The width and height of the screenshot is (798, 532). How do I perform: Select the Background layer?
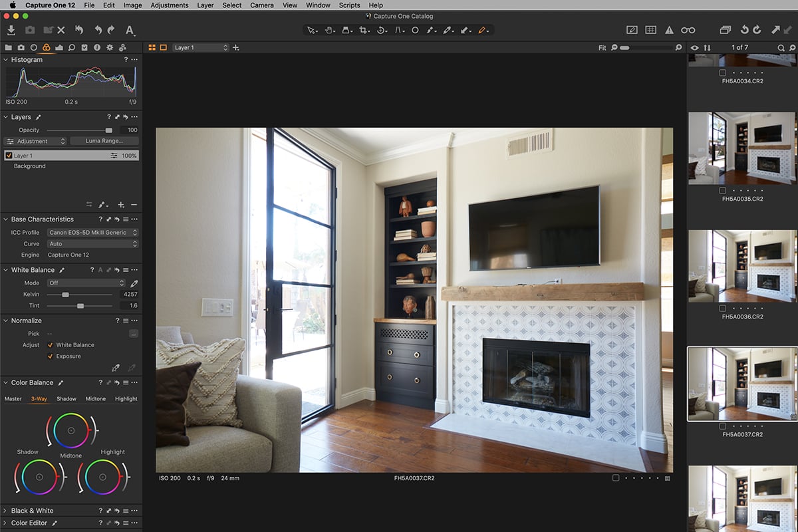coord(30,166)
